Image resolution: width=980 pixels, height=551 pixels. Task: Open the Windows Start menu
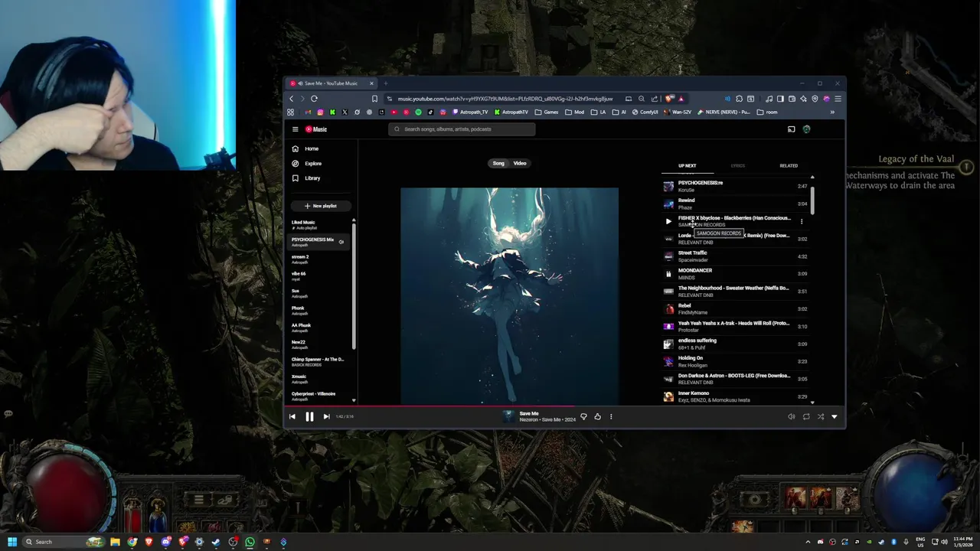click(11, 542)
